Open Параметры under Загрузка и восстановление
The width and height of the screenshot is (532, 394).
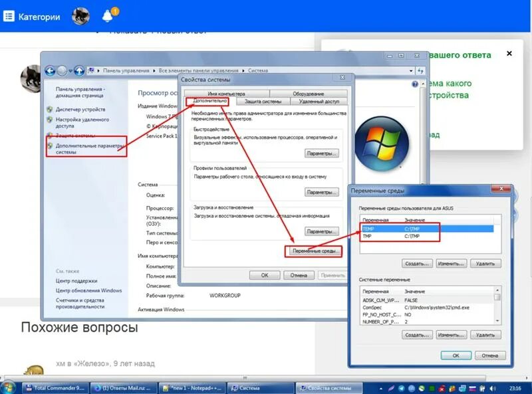(x=322, y=231)
